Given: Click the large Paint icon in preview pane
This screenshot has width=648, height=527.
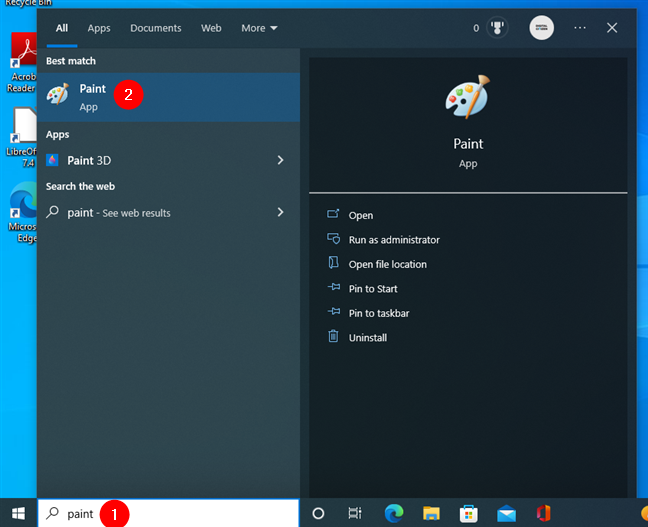Looking at the screenshot, I should point(468,98).
